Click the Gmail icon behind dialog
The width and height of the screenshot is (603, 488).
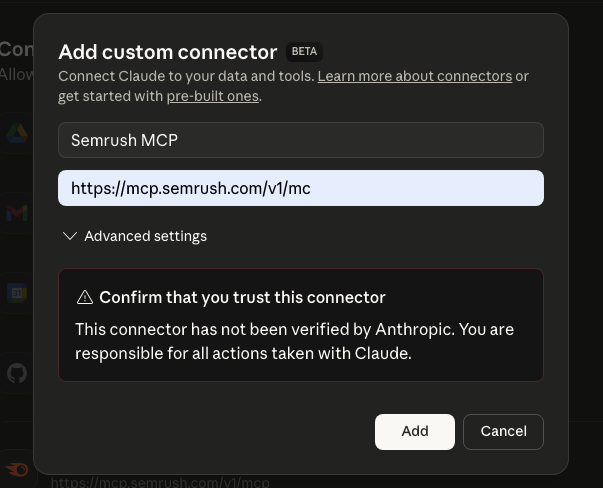[x=17, y=213]
